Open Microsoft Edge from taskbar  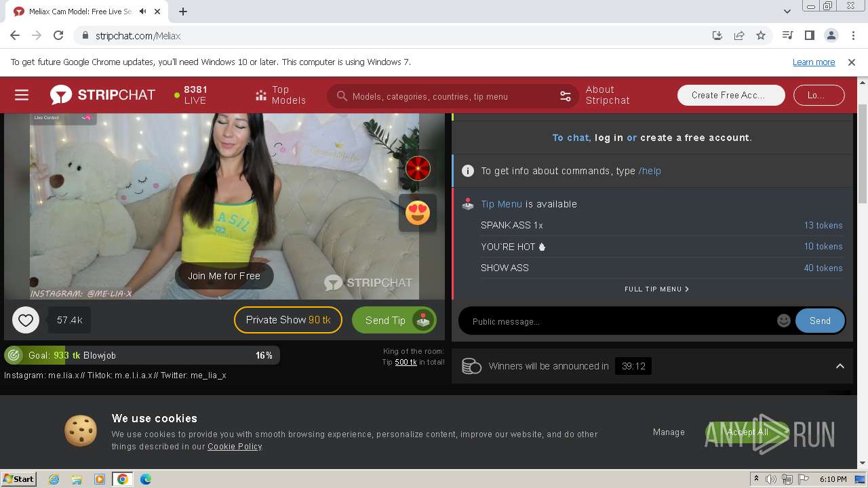click(x=146, y=479)
